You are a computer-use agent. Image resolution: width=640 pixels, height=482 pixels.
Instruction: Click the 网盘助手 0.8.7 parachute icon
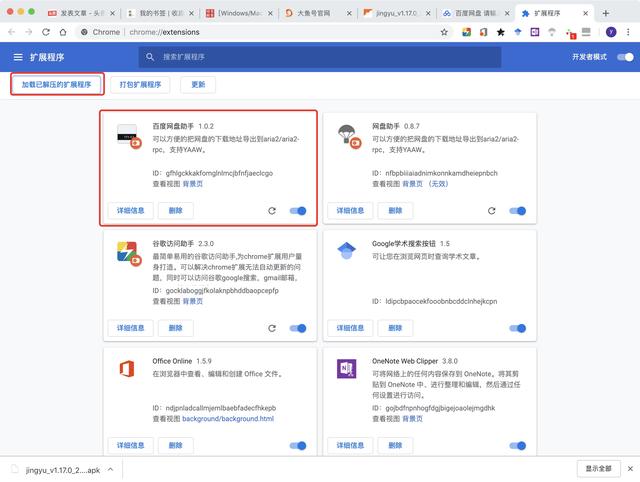[349, 136]
